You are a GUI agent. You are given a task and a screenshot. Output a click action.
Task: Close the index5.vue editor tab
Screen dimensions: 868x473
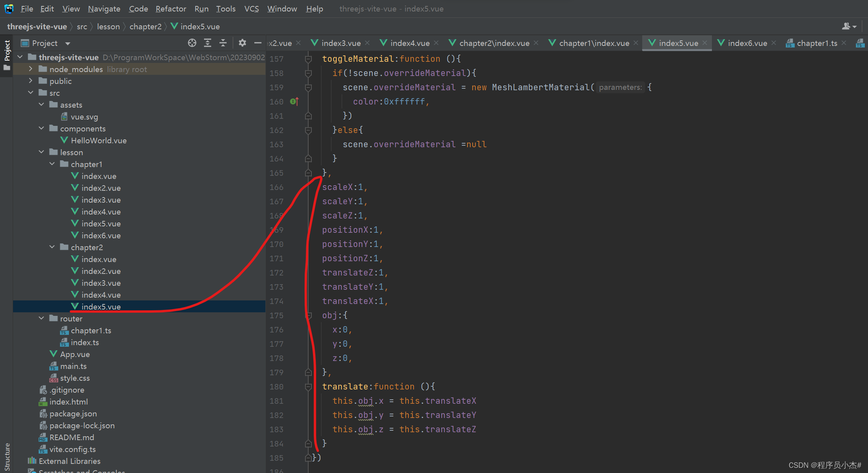tap(705, 43)
